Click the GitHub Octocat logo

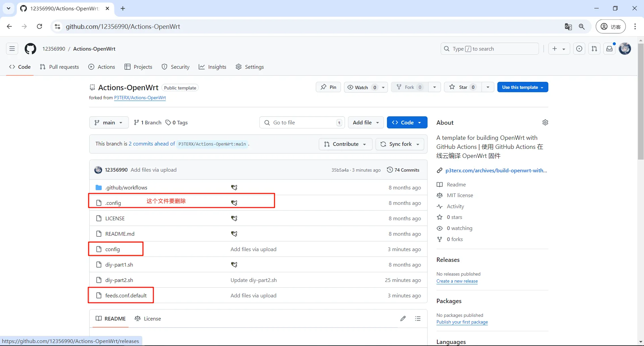click(30, 49)
